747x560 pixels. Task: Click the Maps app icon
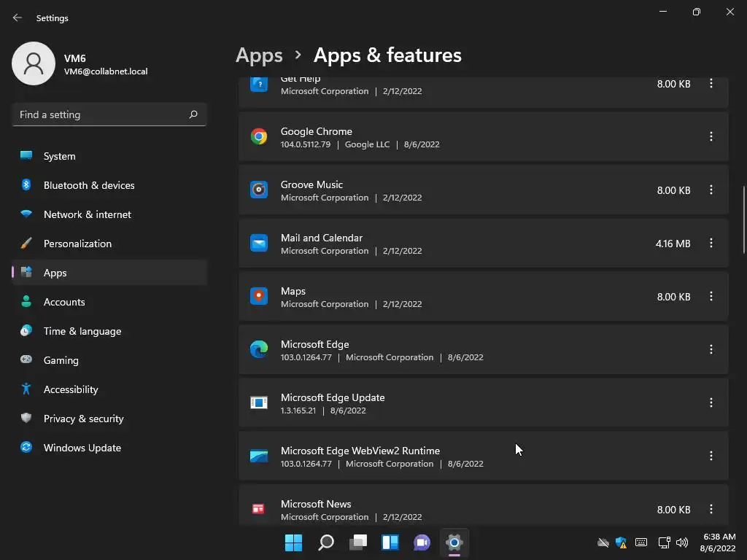[x=259, y=296]
